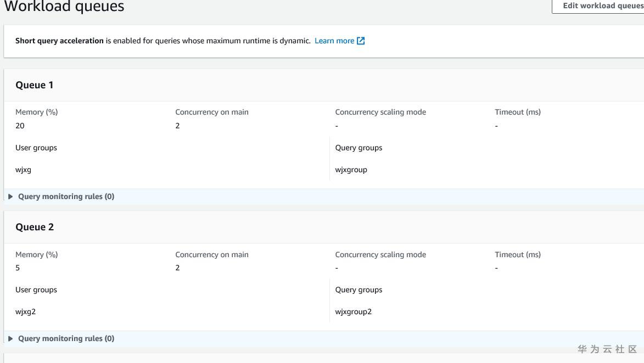Click Queue 2 'Query monitoring rules (0)' label
Screen dimensions: 644x363
pyautogui.click(x=66, y=338)
